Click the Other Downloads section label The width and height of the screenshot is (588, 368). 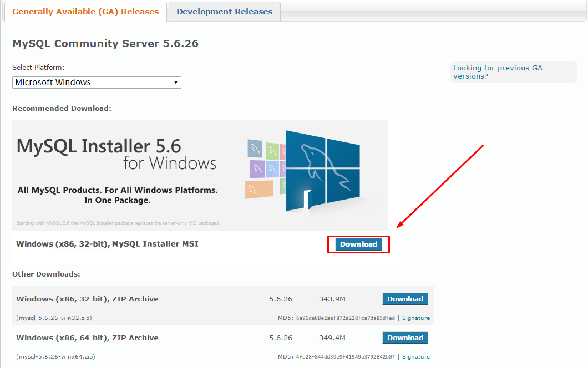[48, 274]
